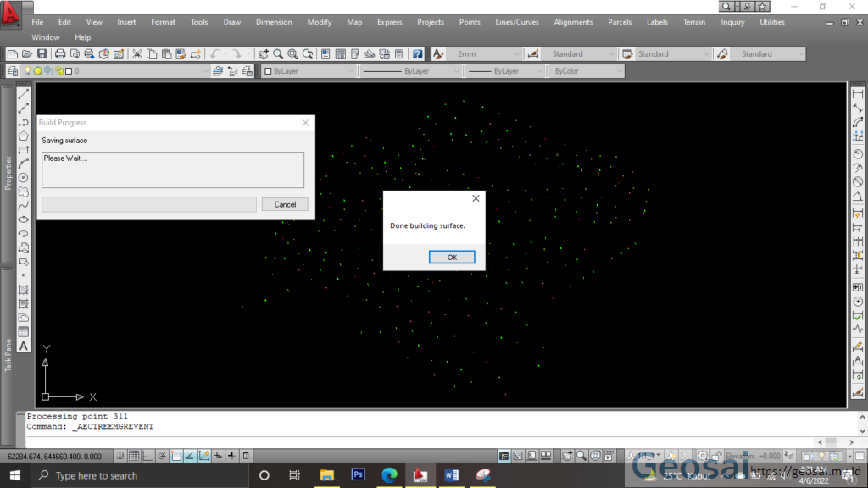
Task: Click the Build Progress saving surface progress bar
Action: [148, 204]
